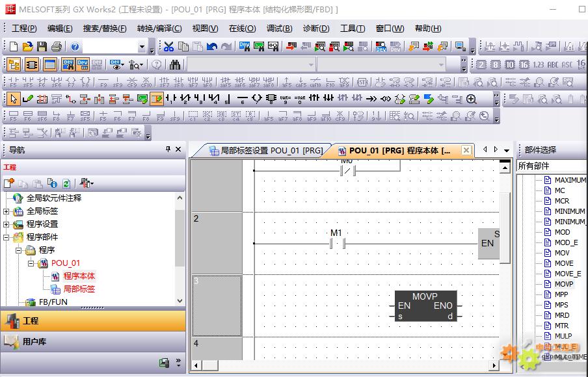Click the editor's vertical scrollbar up arrow

pyautogui.click(x=505, y=168)
